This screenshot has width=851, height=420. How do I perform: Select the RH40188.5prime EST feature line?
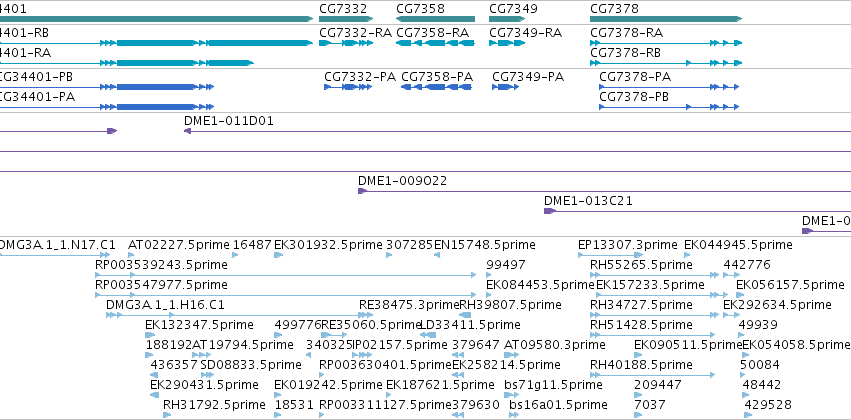click(652, 375)
